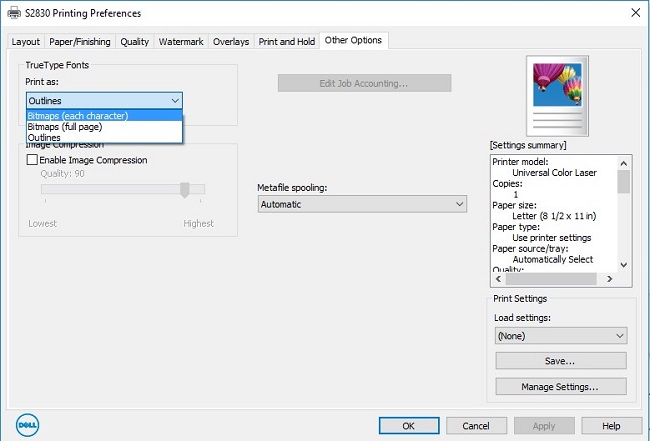The height and width of the screenshot is (441, 650).
Task: Click 'Letter (8 1/2 x 11 in)' text
Action: point(554,216)
